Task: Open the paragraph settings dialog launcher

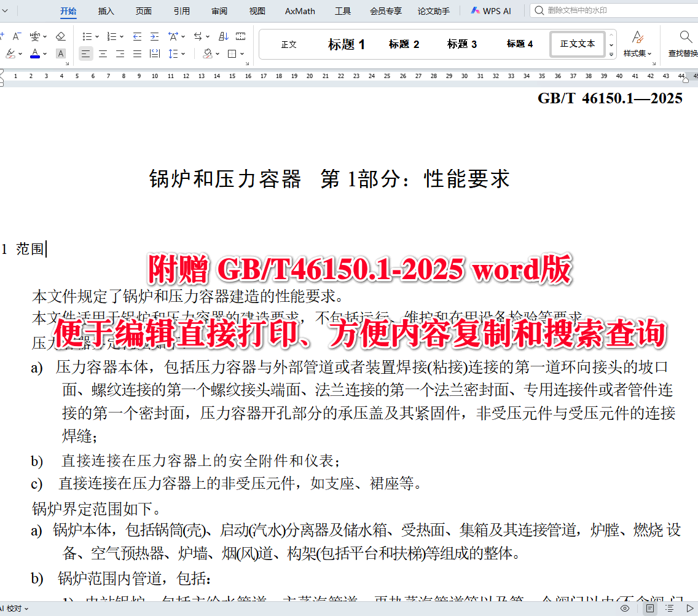Action: tap(247, 64)
